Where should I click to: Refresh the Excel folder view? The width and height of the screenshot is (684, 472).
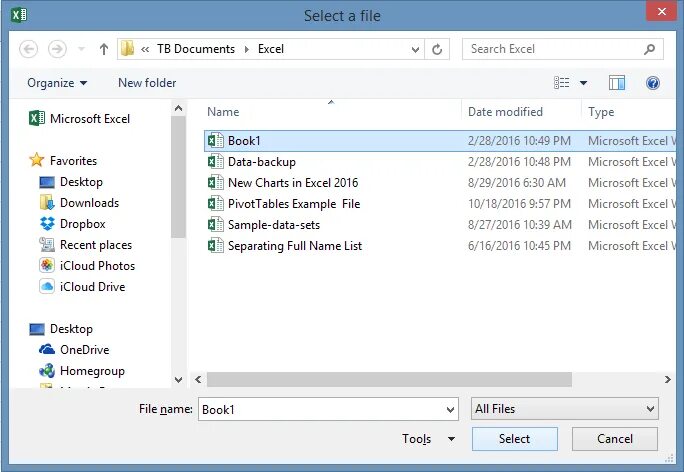tap(437, 49)
